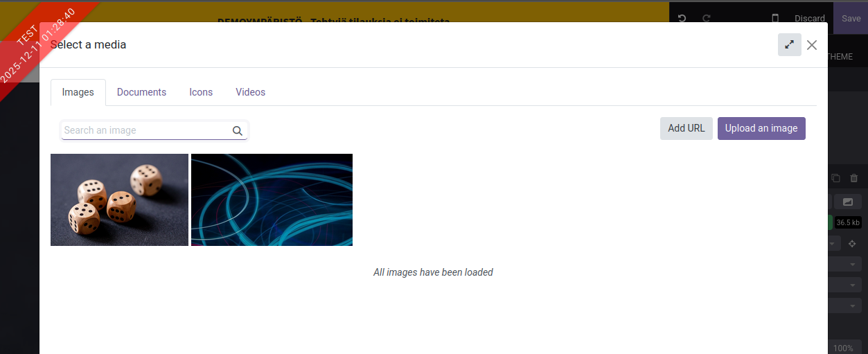Close the Select a media dialog

point(812,45)
